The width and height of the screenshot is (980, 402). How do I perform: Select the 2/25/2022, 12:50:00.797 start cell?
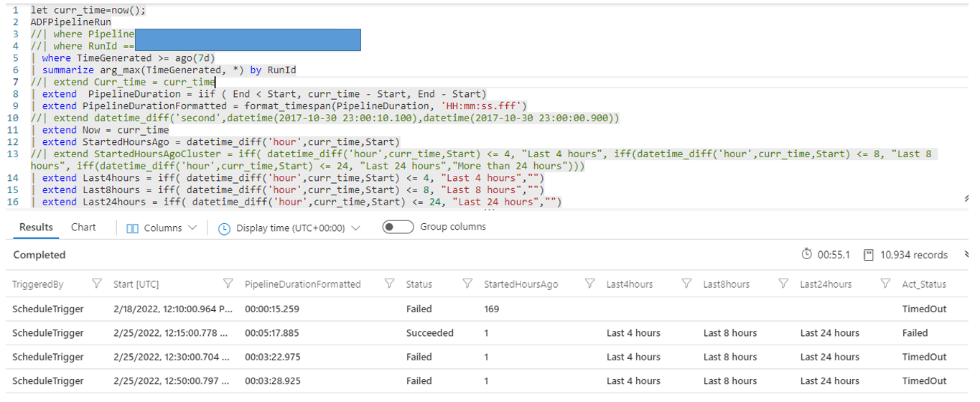click(x=173, y=381)
